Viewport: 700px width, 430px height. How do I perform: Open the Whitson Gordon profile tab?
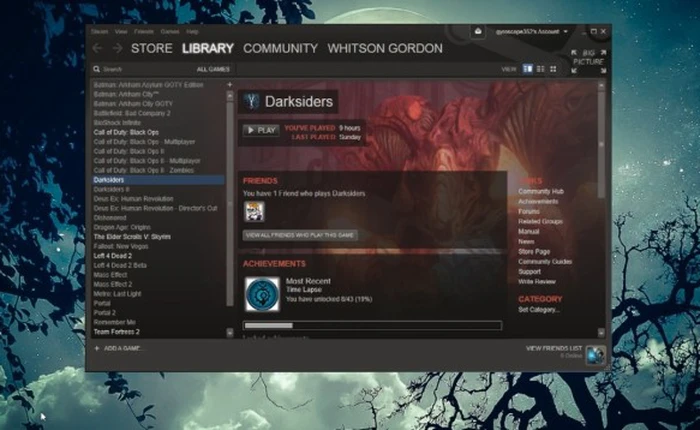coord(385,48)
